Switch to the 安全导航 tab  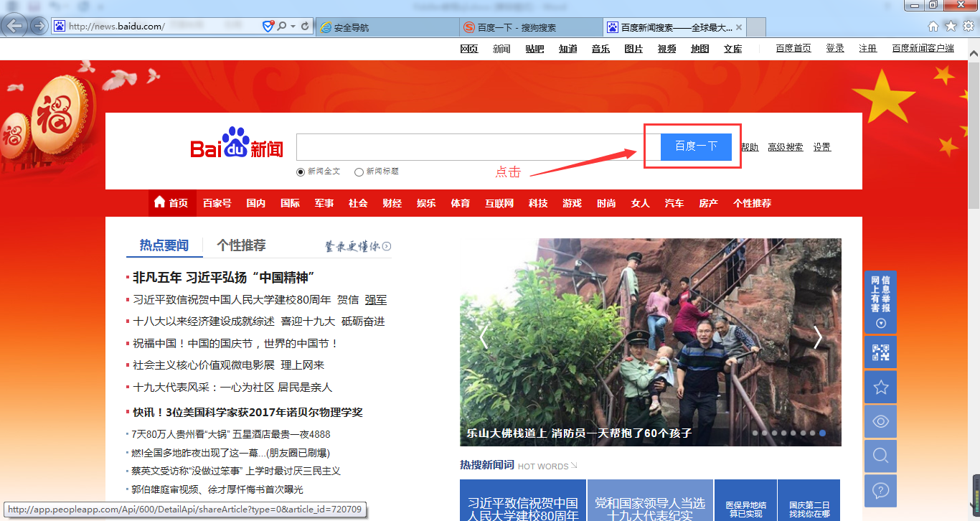(x=387, y=27)
